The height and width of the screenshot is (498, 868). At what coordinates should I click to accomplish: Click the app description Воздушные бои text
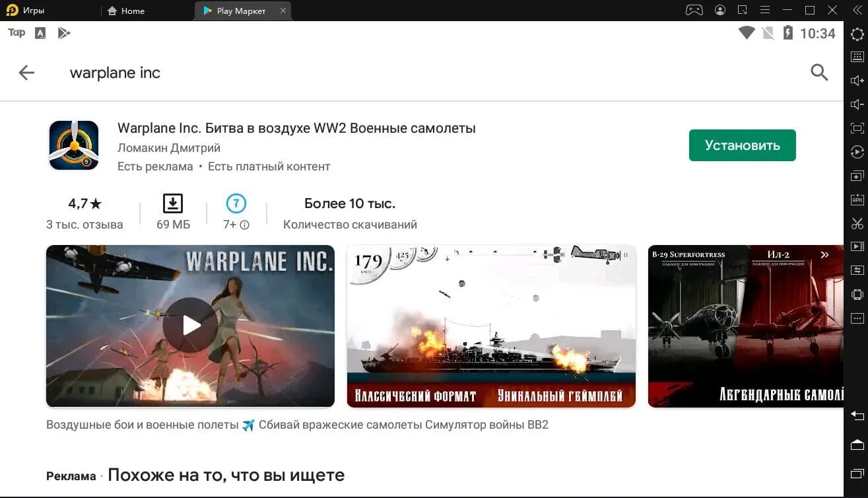point(297,425)
